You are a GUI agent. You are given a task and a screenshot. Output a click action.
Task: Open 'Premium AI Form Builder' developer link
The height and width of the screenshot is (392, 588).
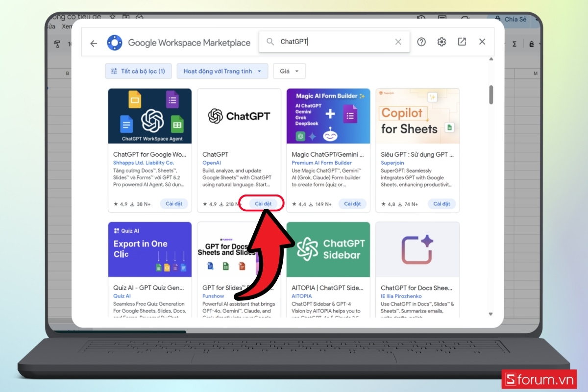click(322, 163)
